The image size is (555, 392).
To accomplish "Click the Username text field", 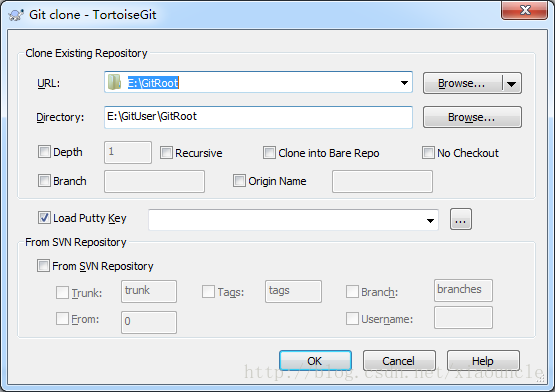I will 463,318.
